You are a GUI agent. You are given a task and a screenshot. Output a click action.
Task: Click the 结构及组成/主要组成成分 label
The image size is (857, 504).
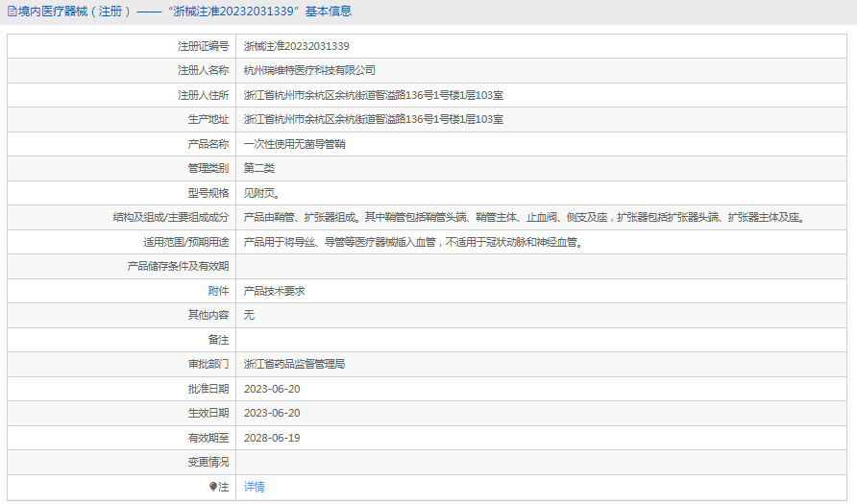[x=171, y=217]
